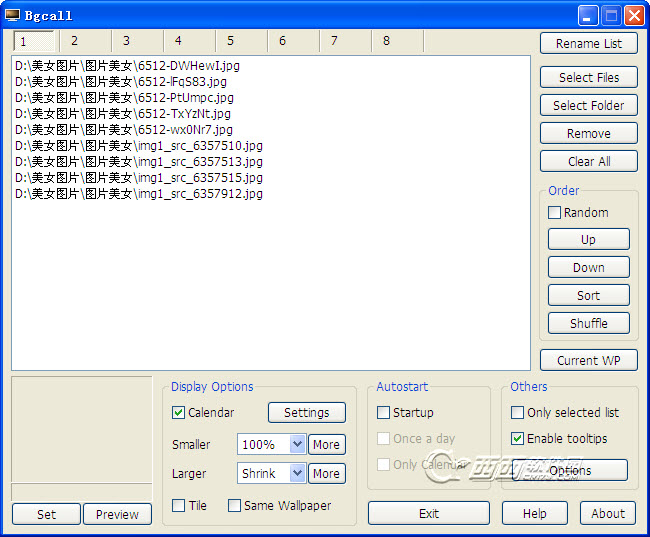Select 6512-wx0Nr7.jpg entry

pos(124,130)
